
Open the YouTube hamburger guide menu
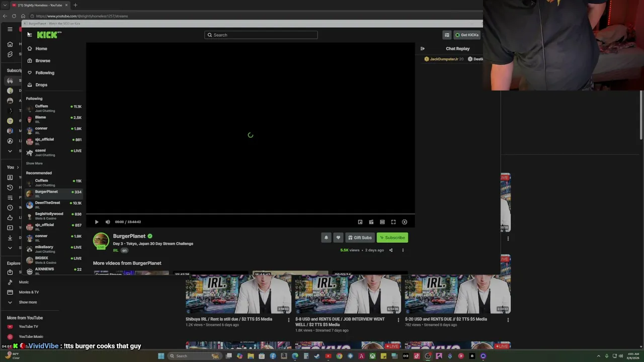click(10, 29)
